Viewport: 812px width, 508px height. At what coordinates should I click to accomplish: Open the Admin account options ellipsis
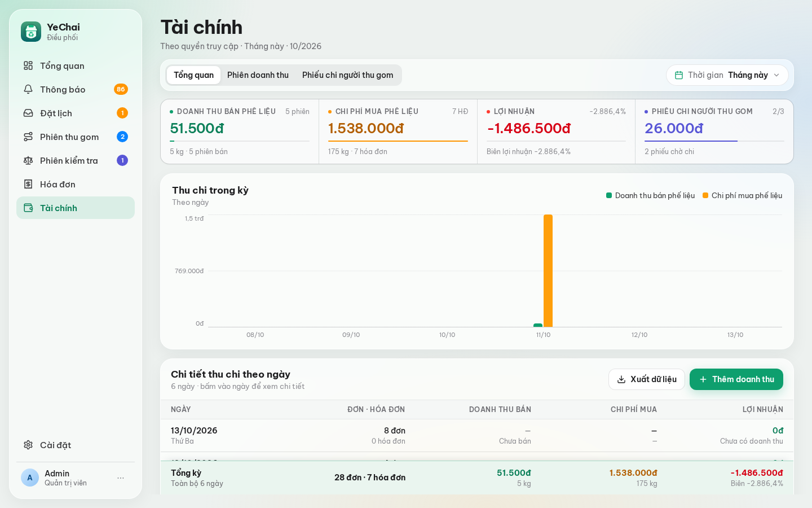pos(121,478)
